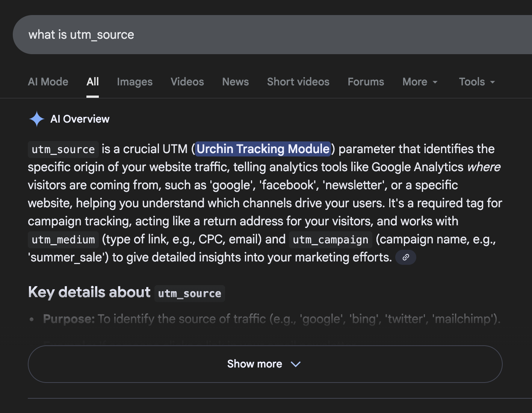Open the Tools dropdown menu
Viewport: 532px width, 413px height.
tap(476, 82)
